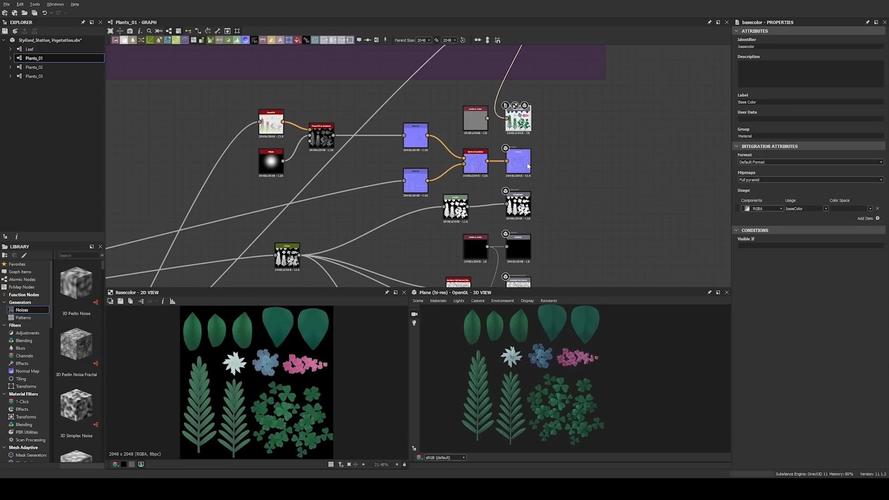The width and height of the screenshot is (889, 500).
Task: Show the histogram in 2D View
Action: (172, 301)
